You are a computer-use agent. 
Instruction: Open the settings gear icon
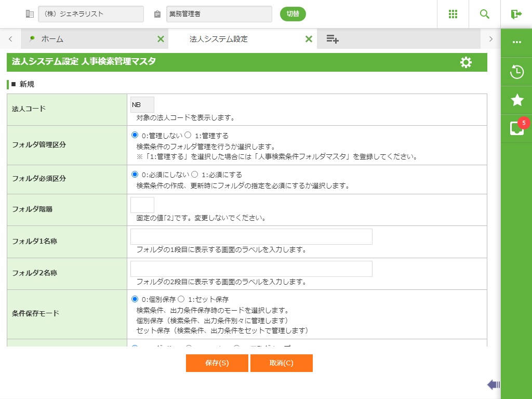[466, 62]
